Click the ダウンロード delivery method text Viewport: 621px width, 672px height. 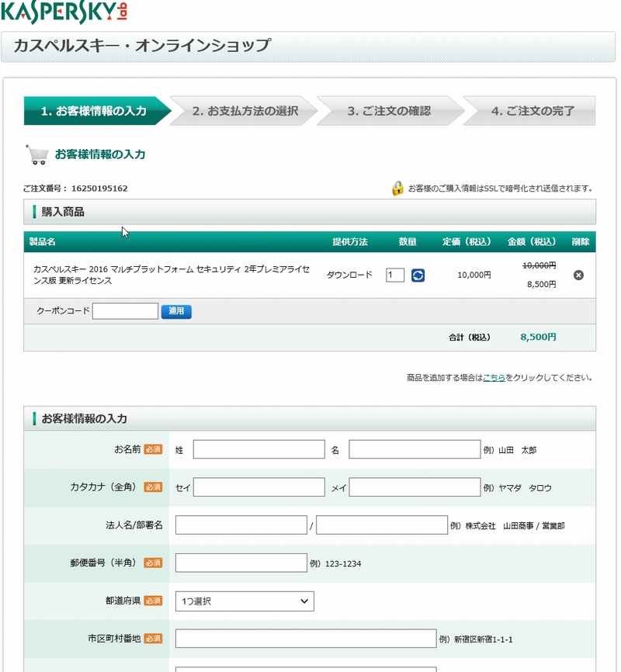[x=349, y=275]
